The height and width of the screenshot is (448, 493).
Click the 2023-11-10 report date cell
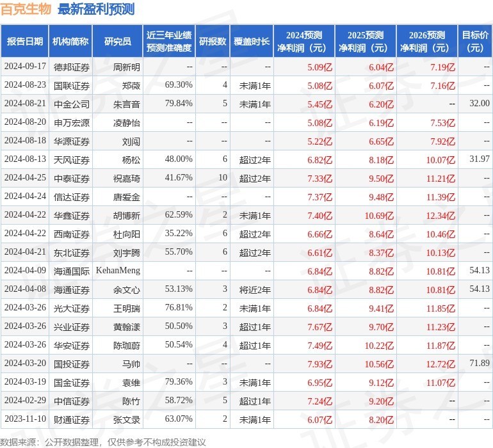(x=25, y=419)
